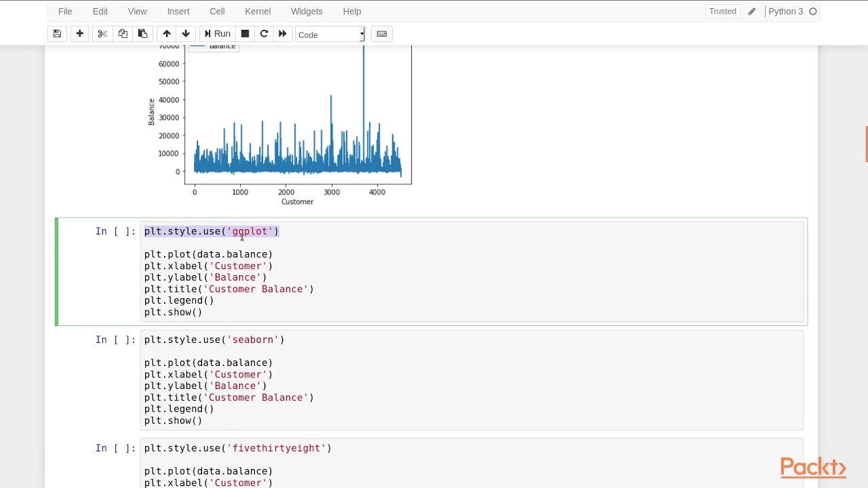Screen dimensions: 868x488
Task: Open the Cell menu
Action: tap(217, 12)
